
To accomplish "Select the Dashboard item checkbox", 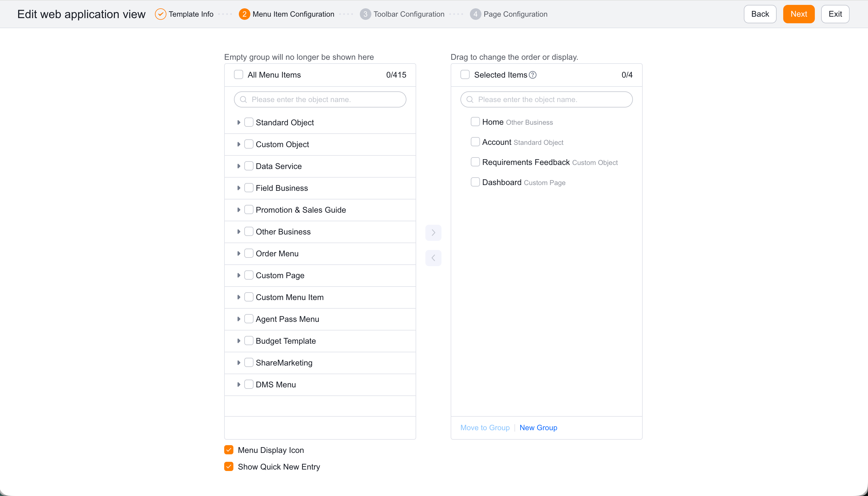I will click(475, 182).
